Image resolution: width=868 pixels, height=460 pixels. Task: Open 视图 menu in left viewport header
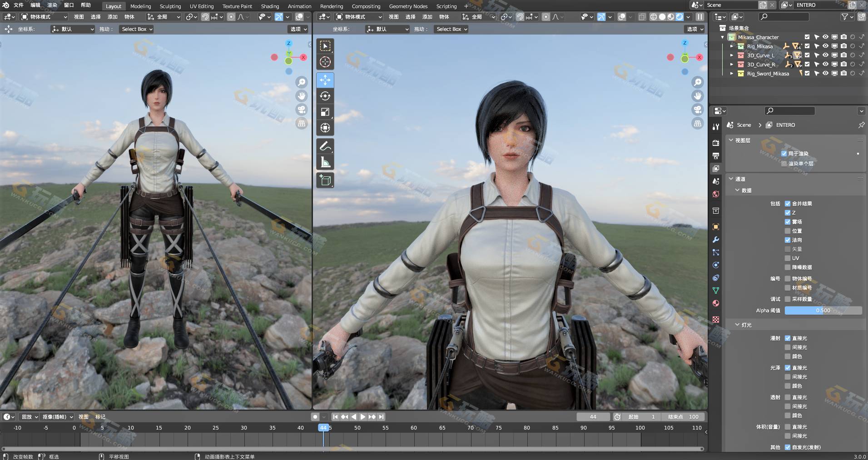point(79,17)
